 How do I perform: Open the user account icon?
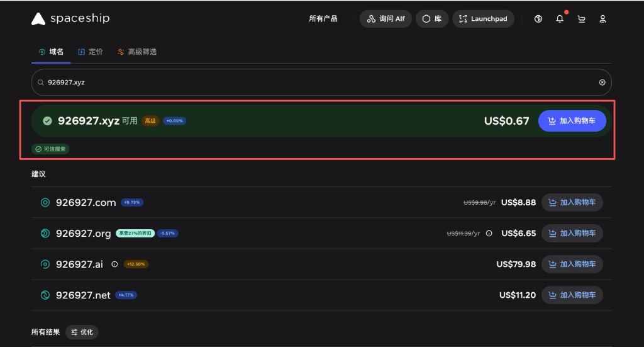tap(602, 19)
